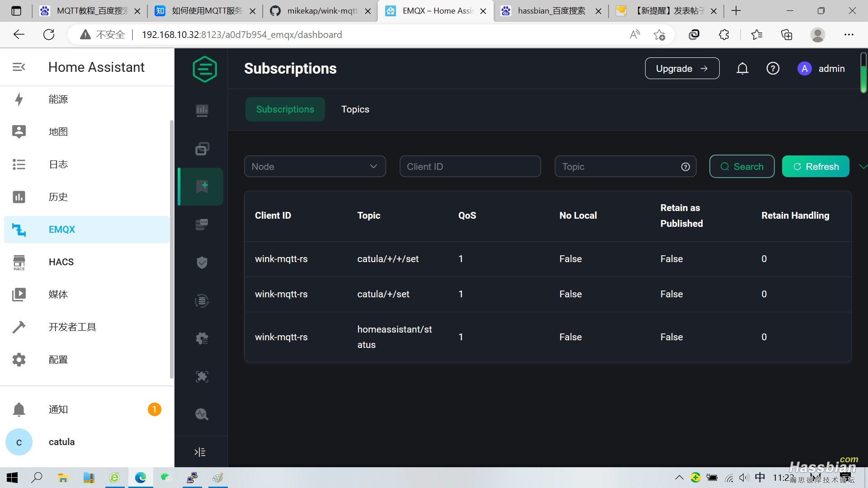Open the Access Control shield icon
Image resolution: width=868 pixels, height=488 pixels.
click(202, 262)
